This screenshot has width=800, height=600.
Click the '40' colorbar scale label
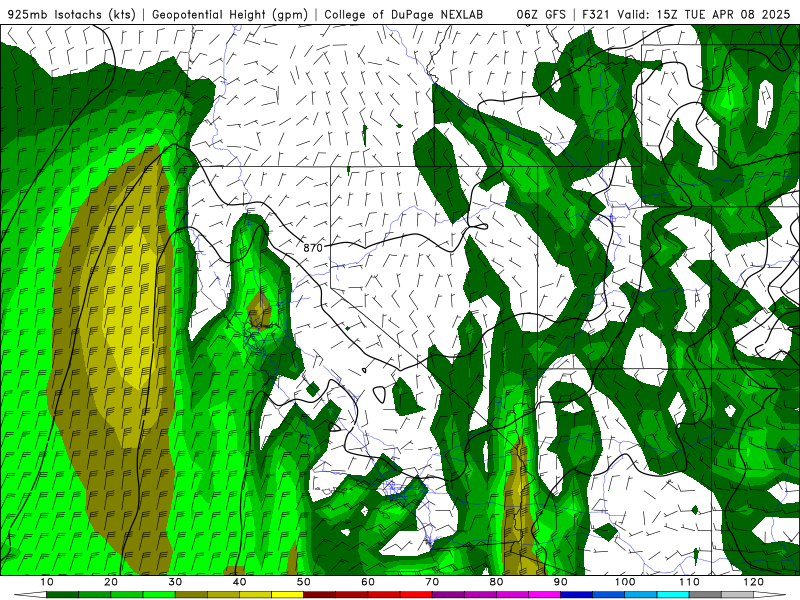pos(239,582)
